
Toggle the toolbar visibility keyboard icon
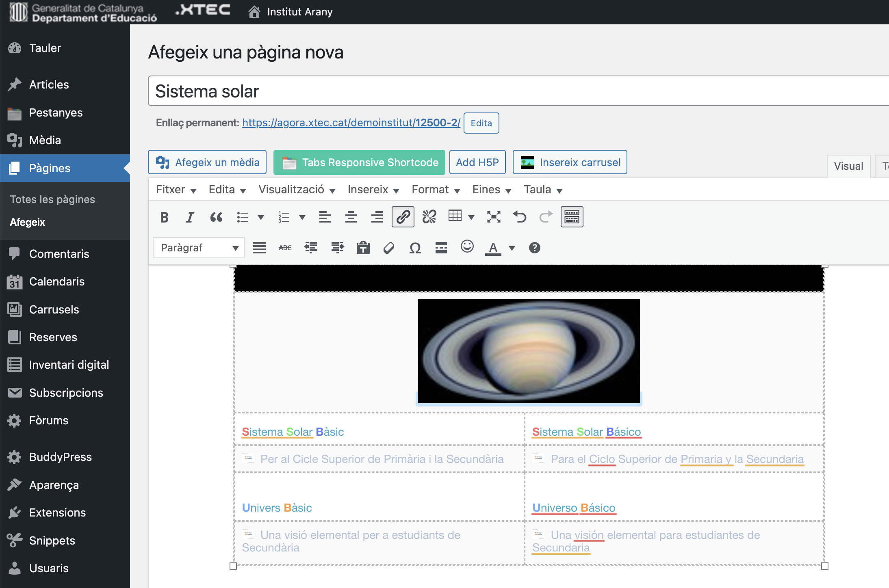(572, 217)
